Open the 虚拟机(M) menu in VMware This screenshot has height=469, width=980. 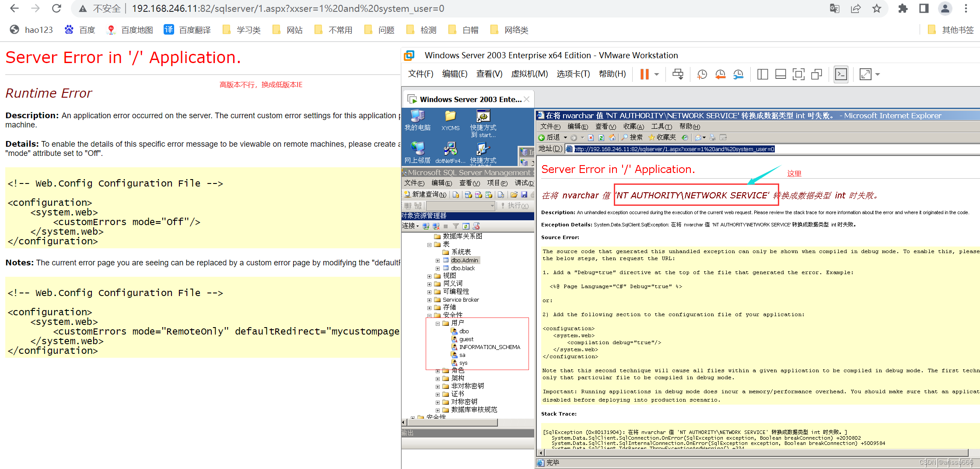coord(529,74)
